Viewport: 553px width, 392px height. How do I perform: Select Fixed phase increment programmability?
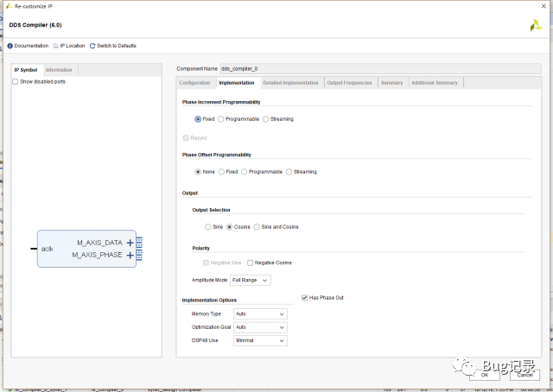click(x=198, y=119)
